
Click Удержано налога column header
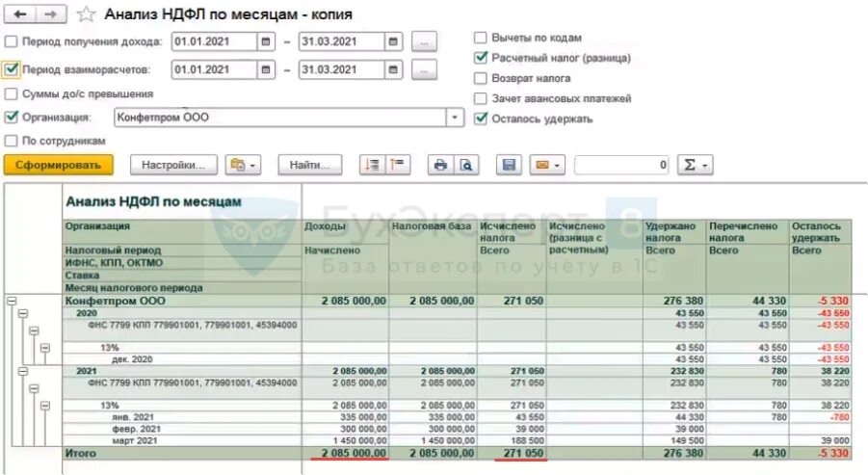pos(675,232)
